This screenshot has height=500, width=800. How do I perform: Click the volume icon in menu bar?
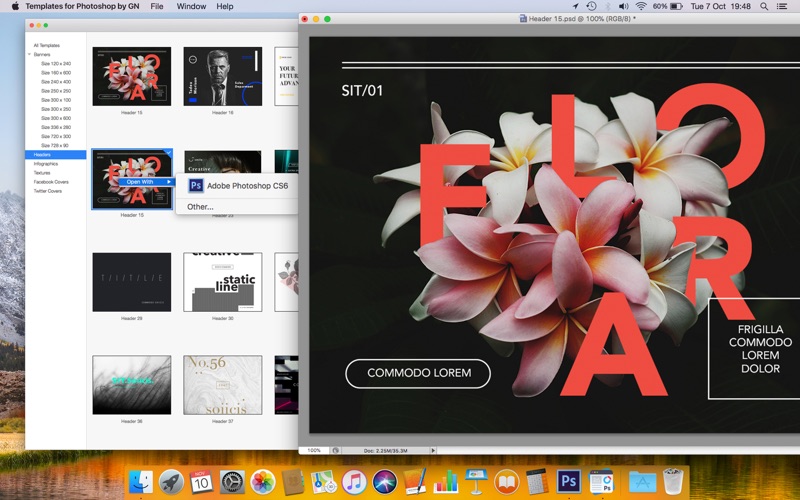623,6
